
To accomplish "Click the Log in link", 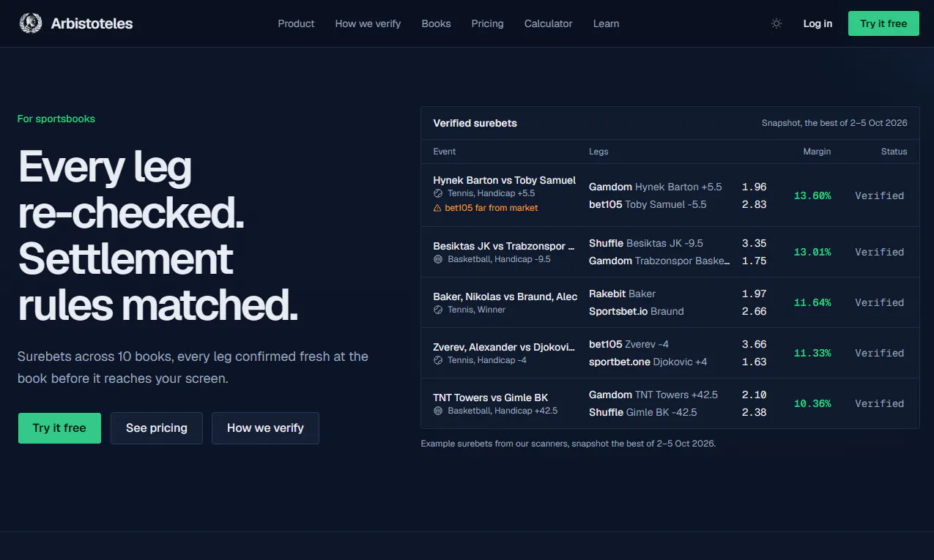I will (x=818, y=23).
